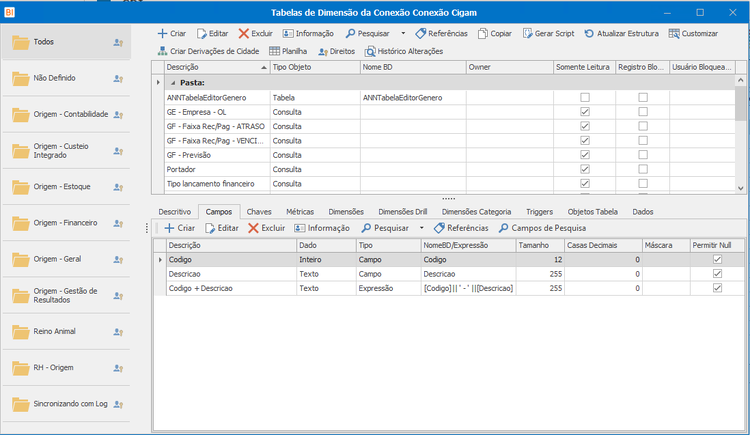This screenshot has height=435, width=750.
Task: Open Criar Derivações de Cidade tool
Action: click(208, 51)
